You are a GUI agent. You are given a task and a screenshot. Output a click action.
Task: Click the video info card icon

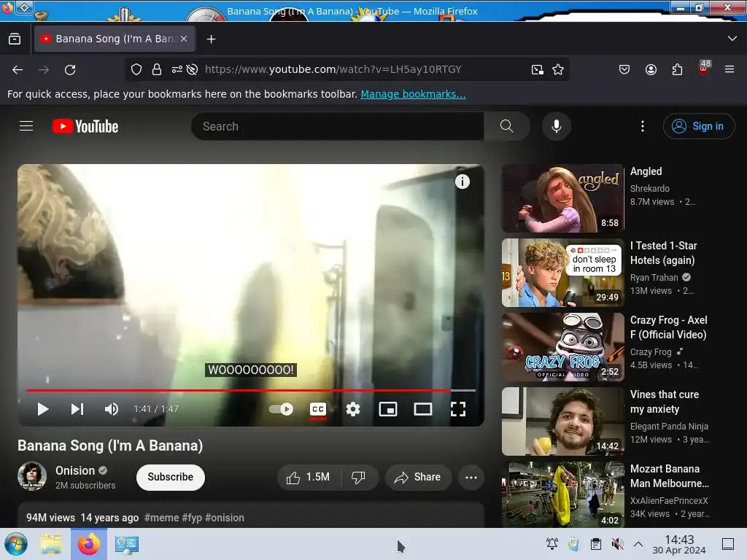[462, 182]
